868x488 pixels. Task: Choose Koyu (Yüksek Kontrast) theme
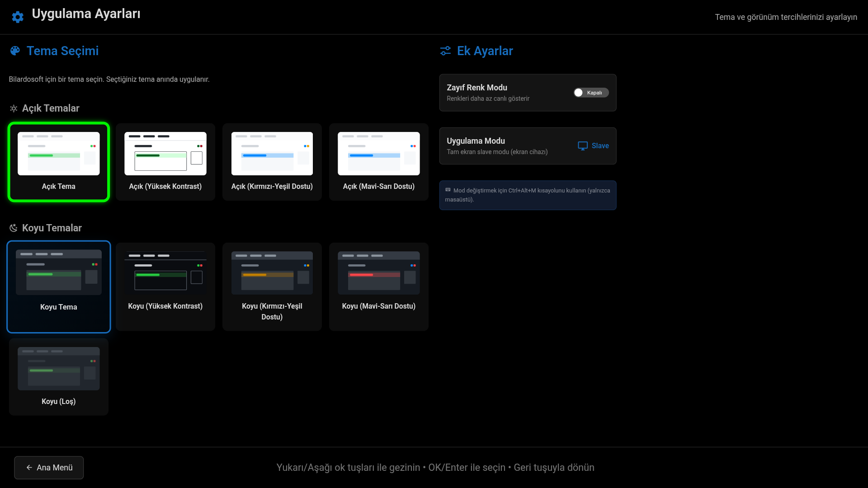[x=165, y=287]
